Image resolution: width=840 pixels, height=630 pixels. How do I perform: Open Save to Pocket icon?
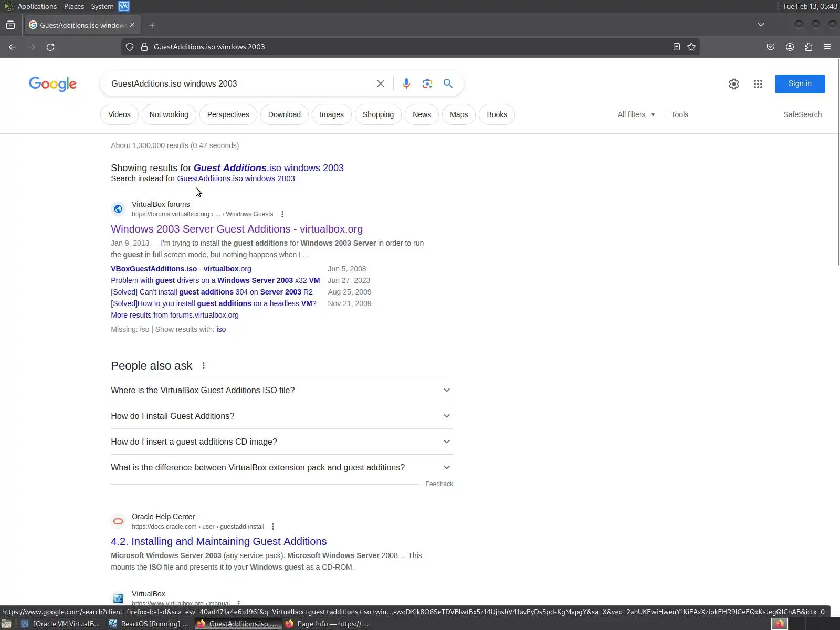(x=771, y=47)
